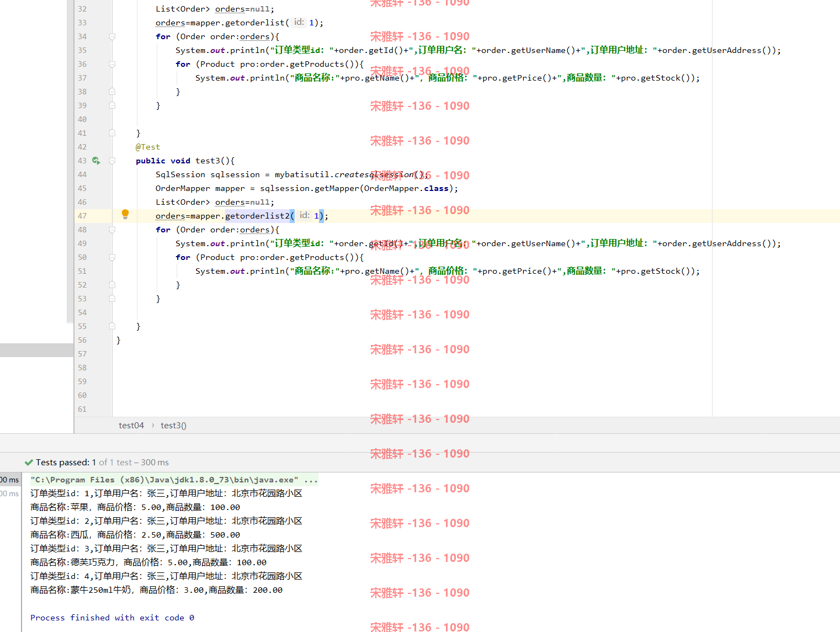This screenshot has height=632, width=840.
Task: Click the println statement on line 49
Action: [x=479, y=243]
